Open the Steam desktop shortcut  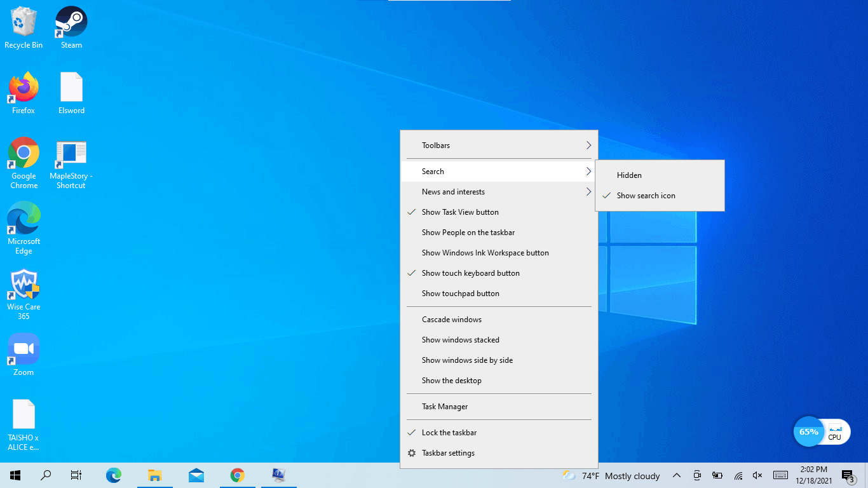coord(71,27)
